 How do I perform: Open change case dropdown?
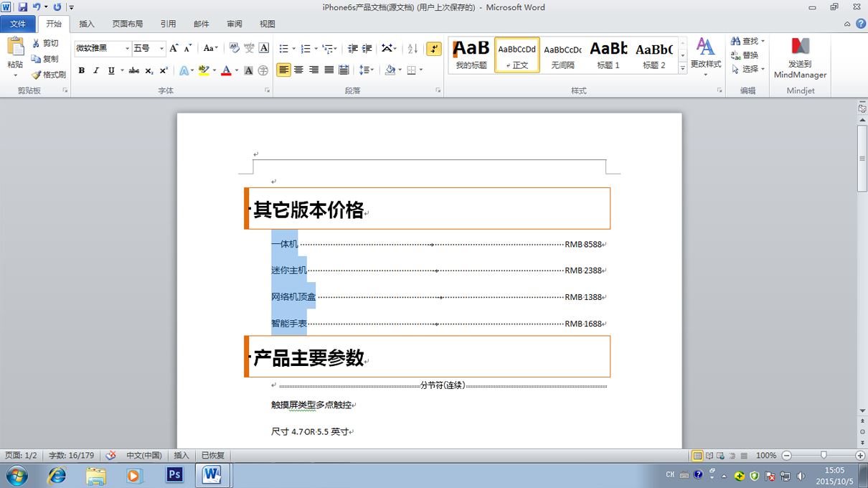pyautogui.click(x=211, y=48)
